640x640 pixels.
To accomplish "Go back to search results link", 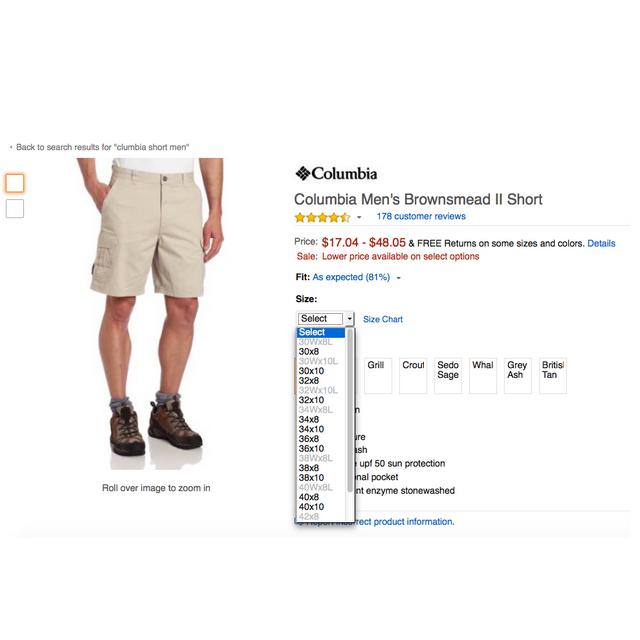I will click(102, 147).
